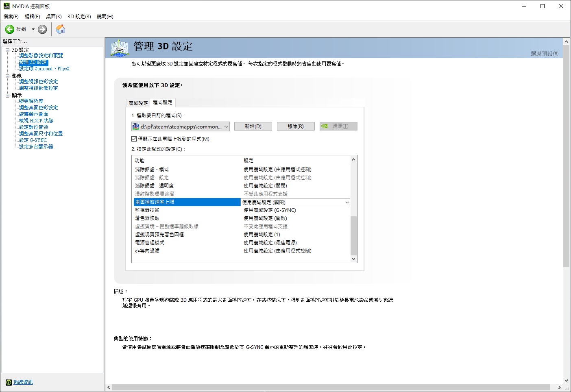Open the 系統資訊 link
The width and height of the screenshot is (571, 392).
click(x=23, y=382)
